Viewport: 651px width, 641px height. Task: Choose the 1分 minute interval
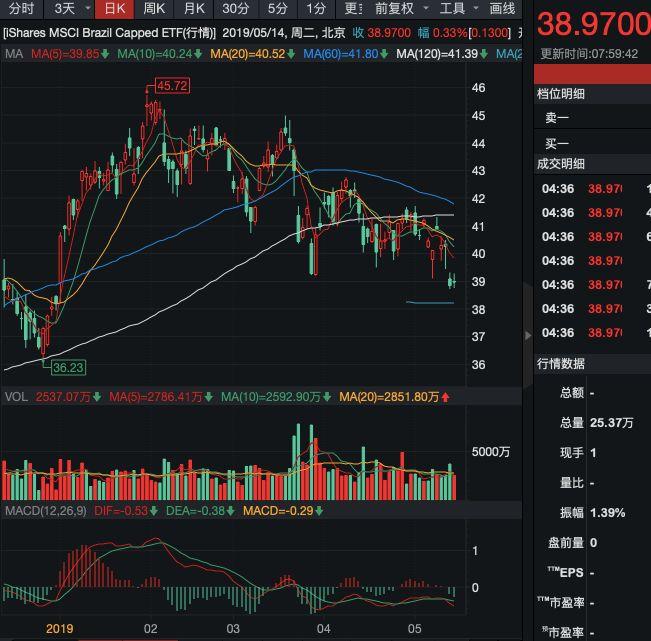pyautogui.click(x=316, y=9)
